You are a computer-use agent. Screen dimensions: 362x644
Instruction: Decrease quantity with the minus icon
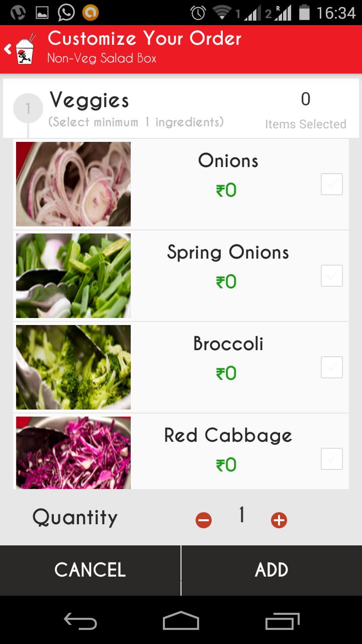[x=204, y=520]
